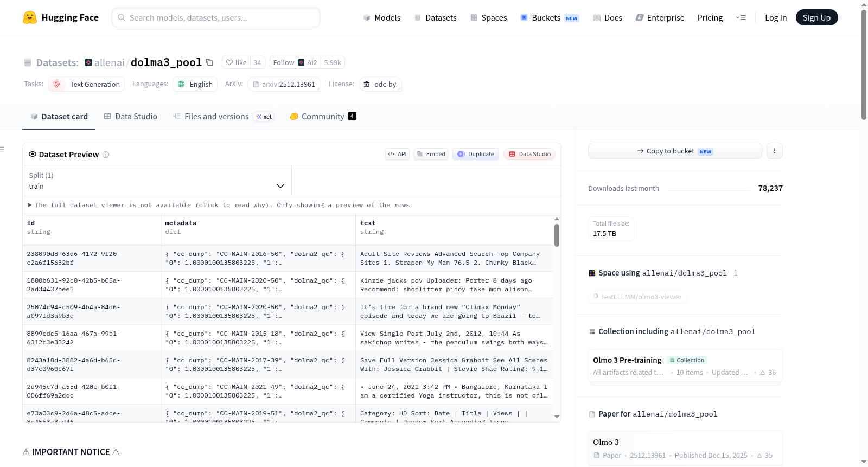Click the left sidebar toggle icon

[2, 149]
